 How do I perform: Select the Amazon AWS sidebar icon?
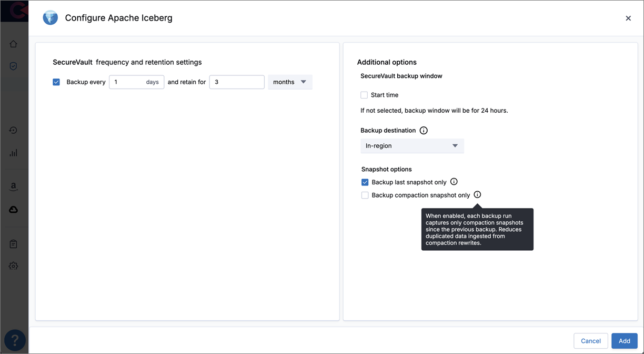(x=13, y=186)
